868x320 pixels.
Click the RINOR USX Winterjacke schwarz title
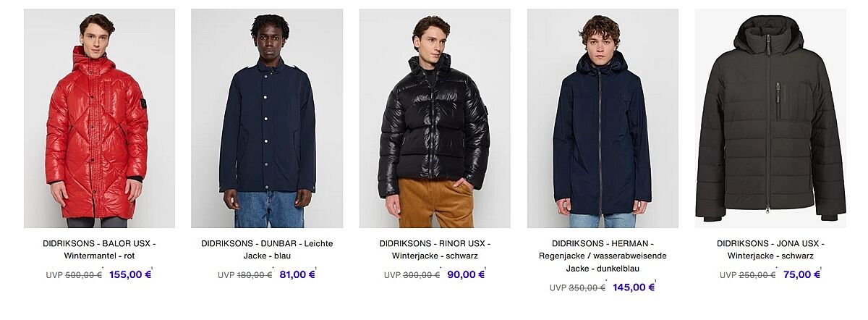pos(435,250)
